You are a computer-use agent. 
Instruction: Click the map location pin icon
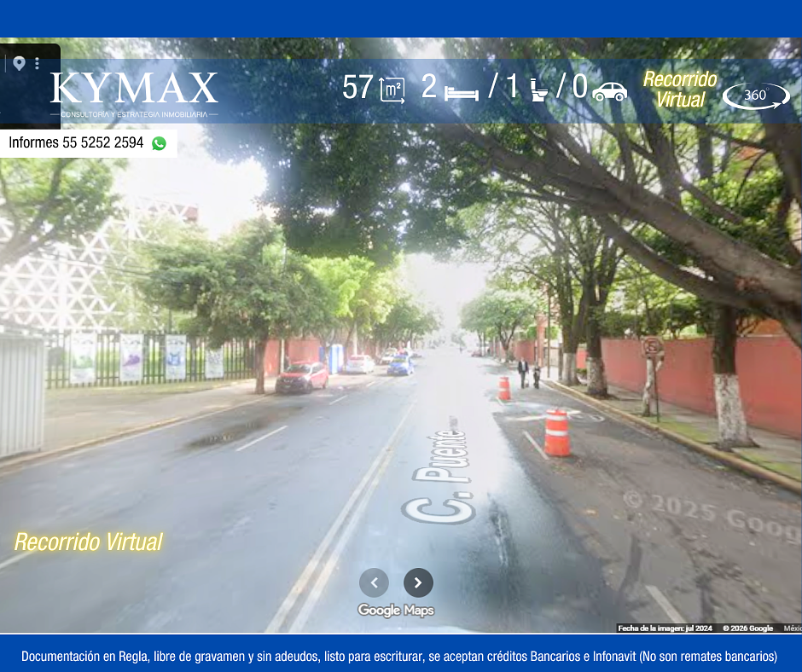(x=19, y=63)
